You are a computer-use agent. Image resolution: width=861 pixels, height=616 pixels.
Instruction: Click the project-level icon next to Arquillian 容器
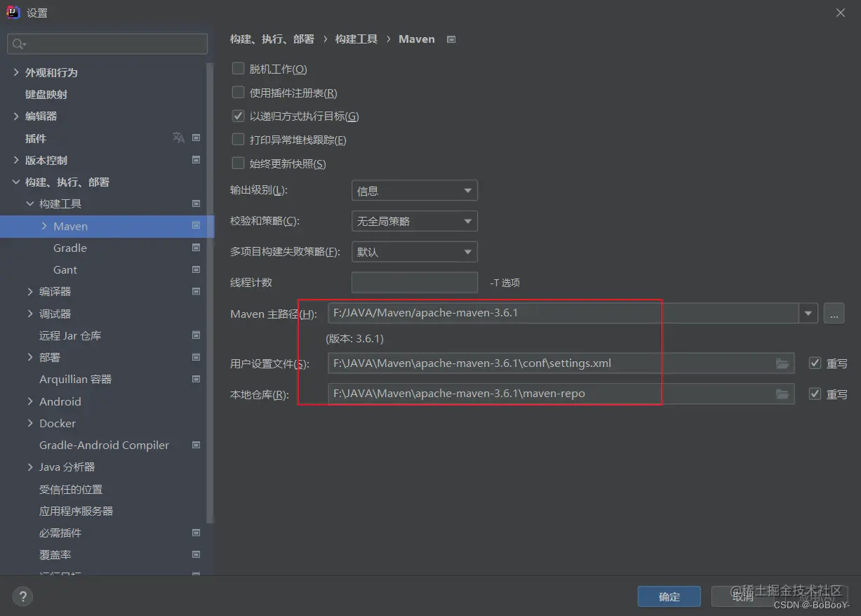pos(196,379)
